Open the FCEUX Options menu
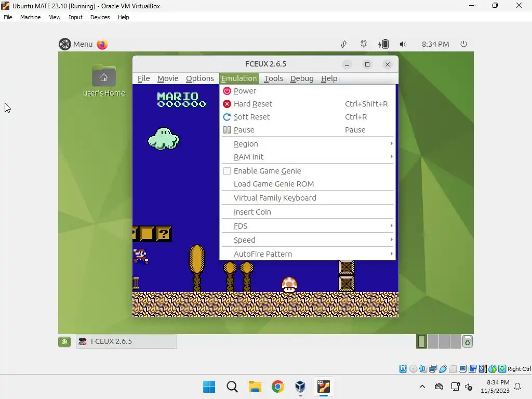Image resolution: width=532 pixels, height=399 pixels. click(200, 78)
